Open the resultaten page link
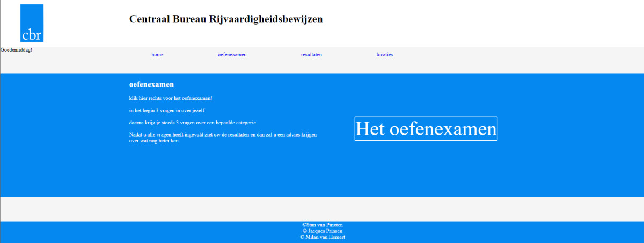Screen dimensions: 644x243 [x=311, y=55]
